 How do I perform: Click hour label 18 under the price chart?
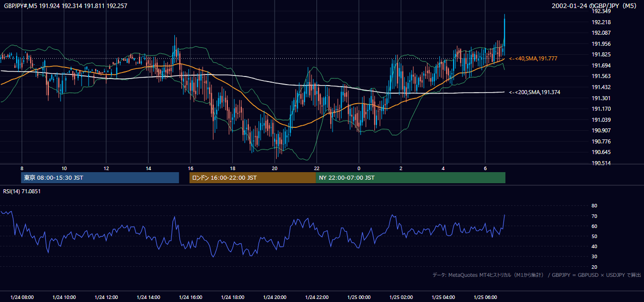tap(232, 168)
